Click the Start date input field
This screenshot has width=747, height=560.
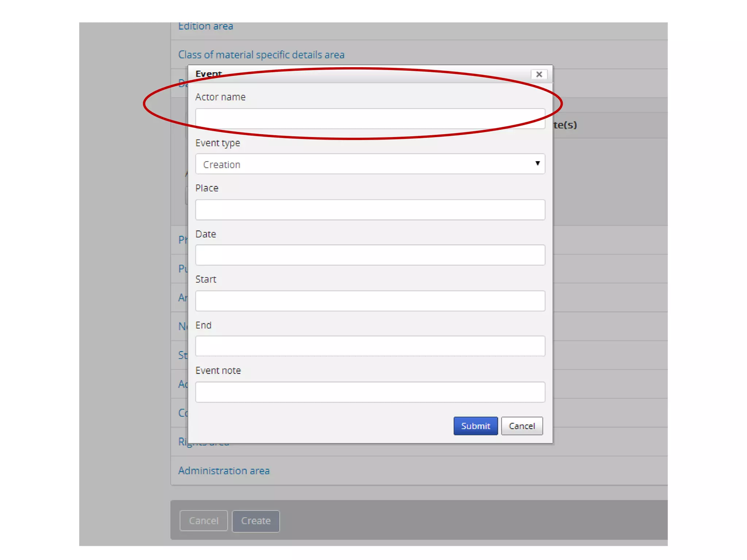(x=370, y=301)
